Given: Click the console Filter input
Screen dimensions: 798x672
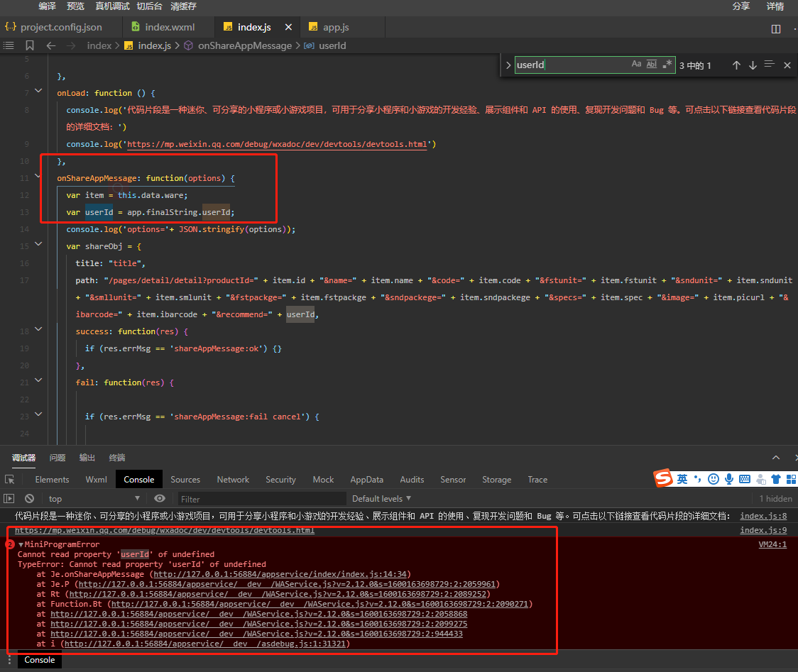Looking at the screenshot, I should click(x=261, y=499).
